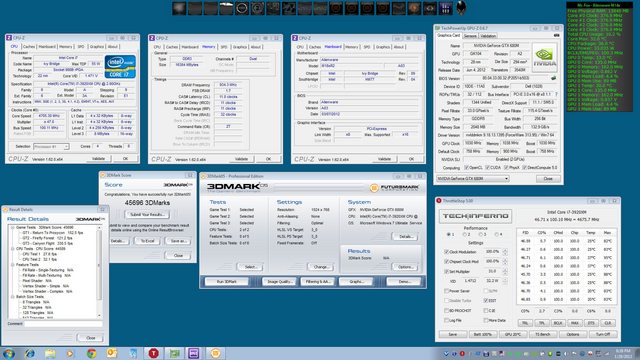Enable the Log File checkbox
This screenshot has width=640, height=360.
click(x=446, y=320)
